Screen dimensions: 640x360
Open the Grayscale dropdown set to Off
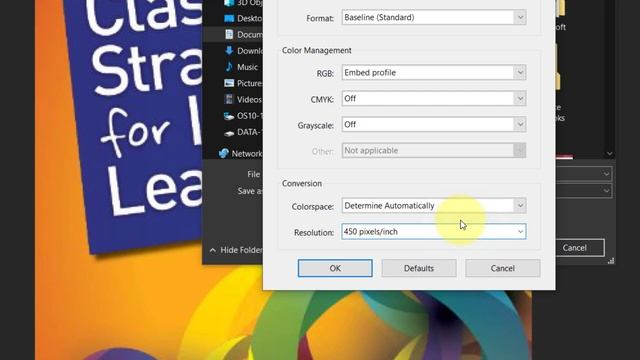pos(433,124)
